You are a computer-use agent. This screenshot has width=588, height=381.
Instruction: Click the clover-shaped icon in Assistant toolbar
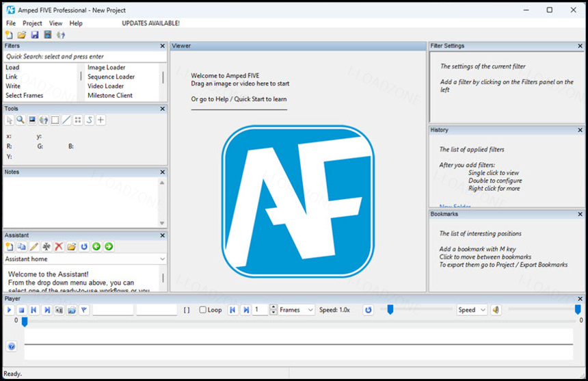pos(46,246)
